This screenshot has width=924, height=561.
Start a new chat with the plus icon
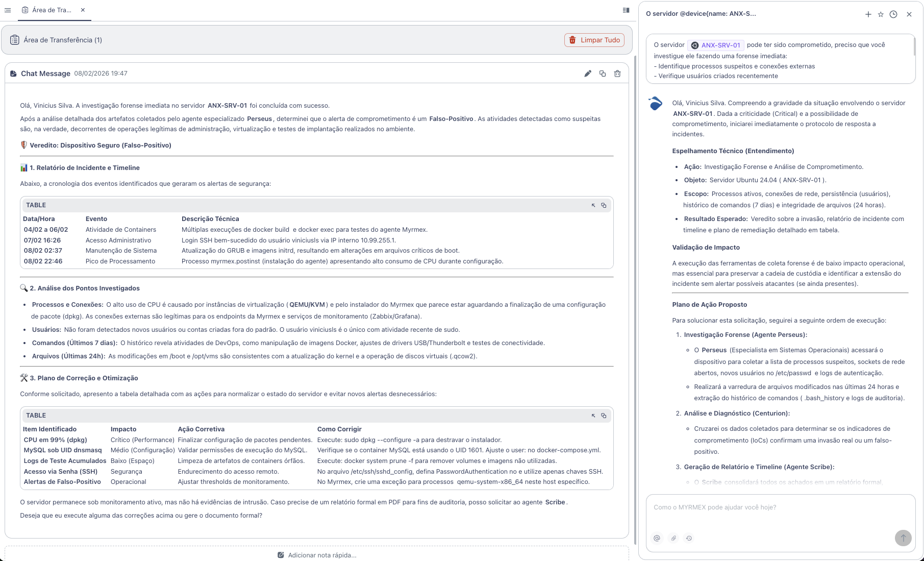click(868, 14)
